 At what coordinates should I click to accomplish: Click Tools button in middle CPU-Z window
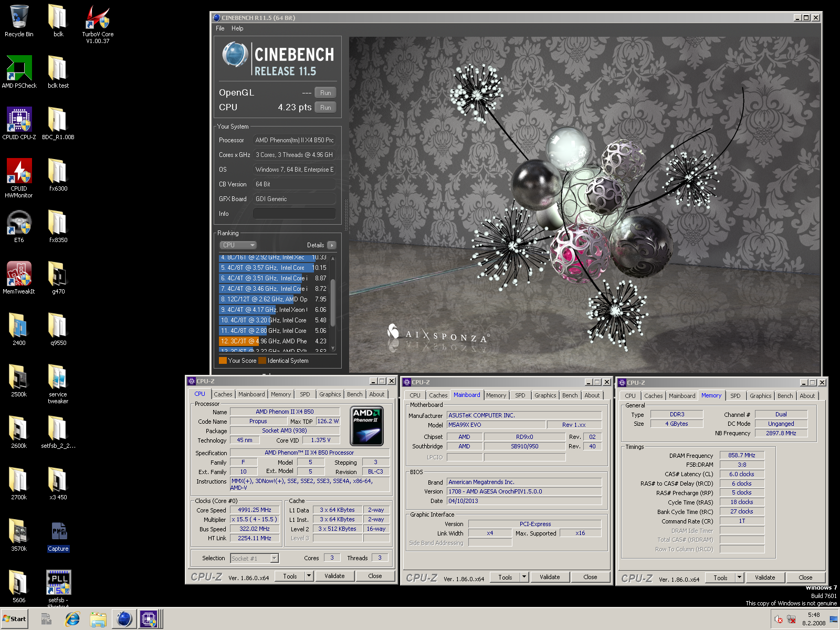click(x=505, y=577)
